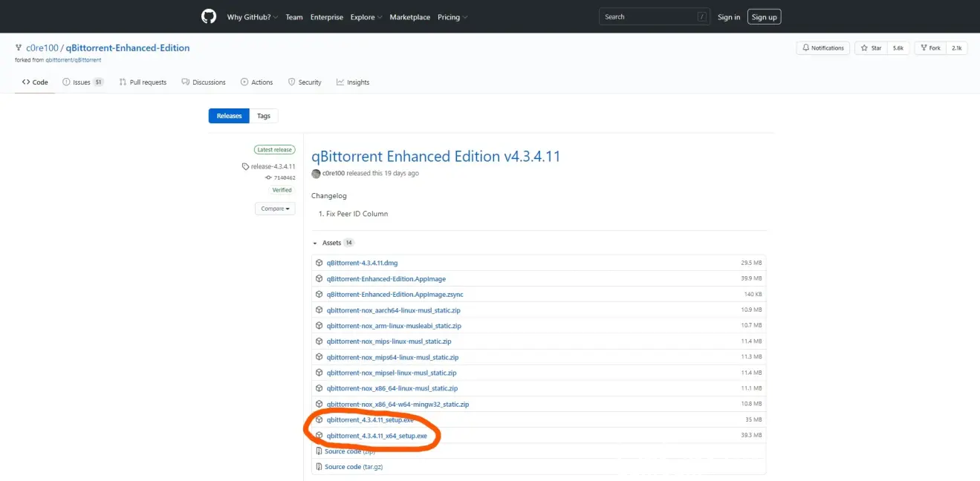Open the GitHub octocat logo home
The height and width of the screenshot is (481, 980).
pos(208,16)
